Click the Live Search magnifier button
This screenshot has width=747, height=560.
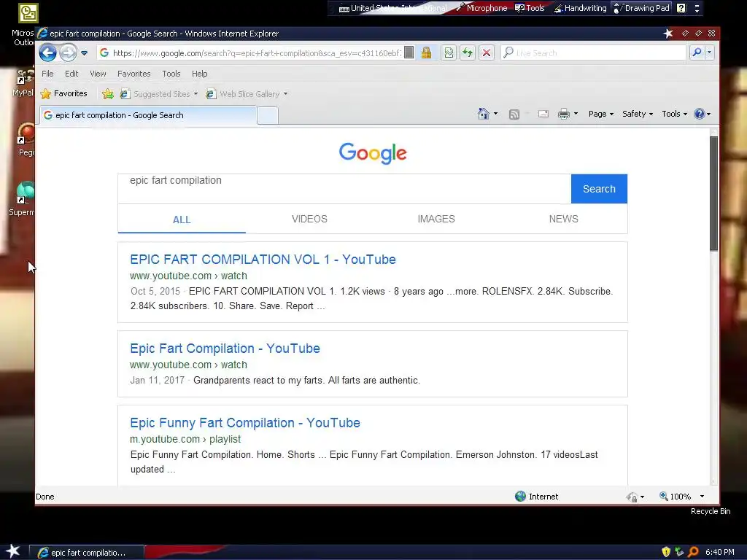point(697,52)
